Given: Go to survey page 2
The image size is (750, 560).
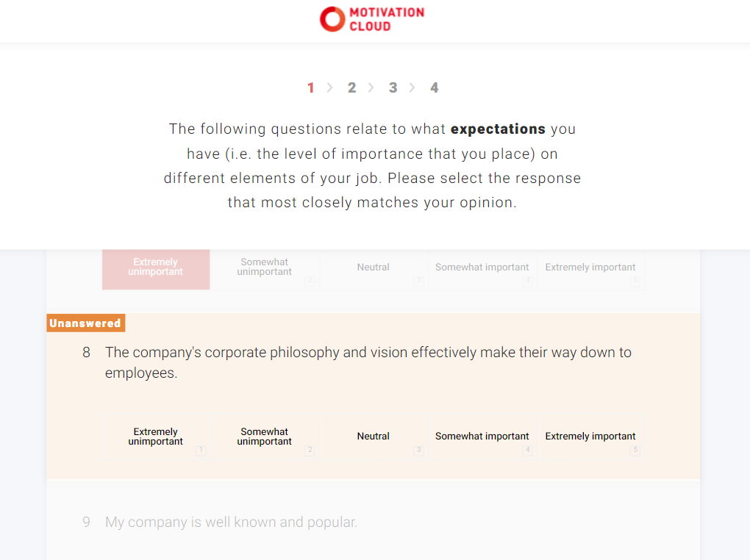Looking at the screenshot, I should coord(351,88).
